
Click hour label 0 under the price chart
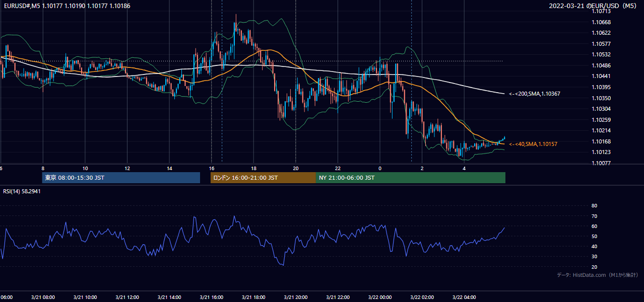coord(380,169)
